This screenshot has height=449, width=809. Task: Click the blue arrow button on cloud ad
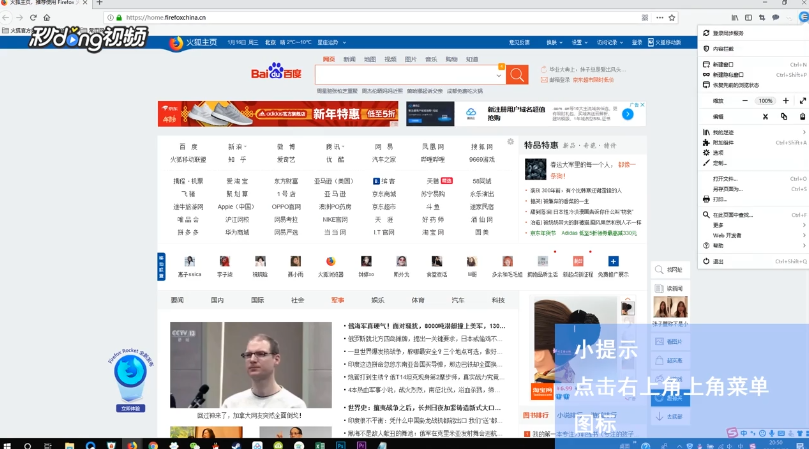(627, 114)
